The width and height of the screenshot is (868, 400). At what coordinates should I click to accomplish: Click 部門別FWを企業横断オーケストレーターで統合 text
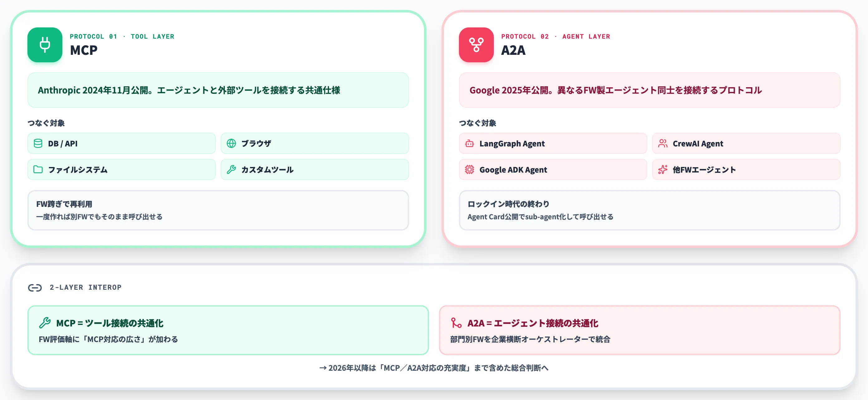(530, 339)
